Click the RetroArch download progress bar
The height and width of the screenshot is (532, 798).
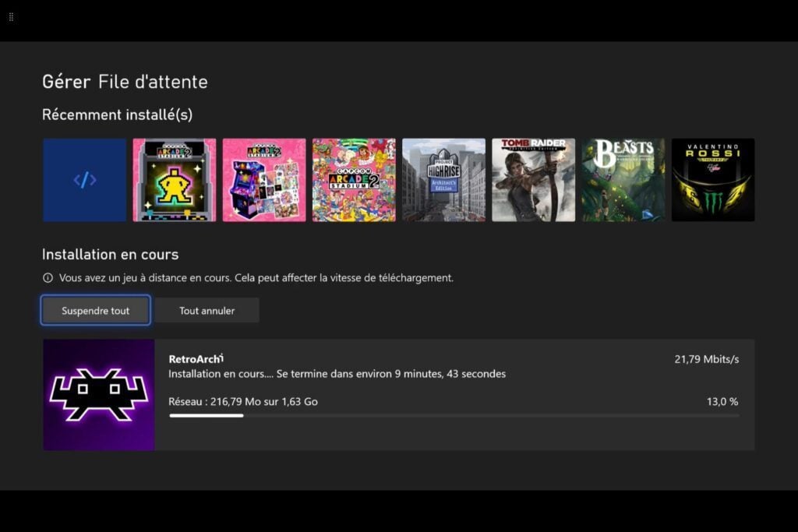pyautogui.click(x=454, y=415)
